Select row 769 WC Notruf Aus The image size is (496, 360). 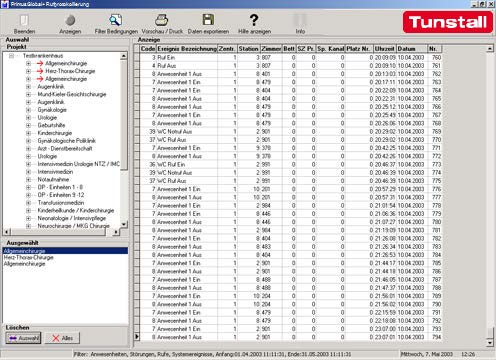[291, 131]
